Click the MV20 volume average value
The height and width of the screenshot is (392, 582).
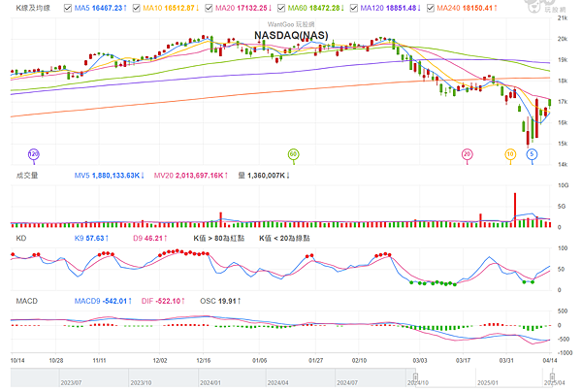tap(199, 176)
